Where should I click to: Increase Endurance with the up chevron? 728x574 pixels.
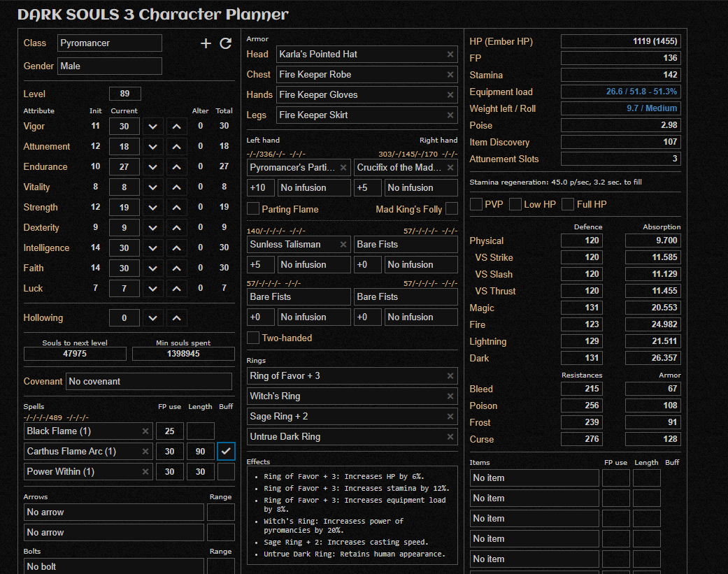(176, 167)
